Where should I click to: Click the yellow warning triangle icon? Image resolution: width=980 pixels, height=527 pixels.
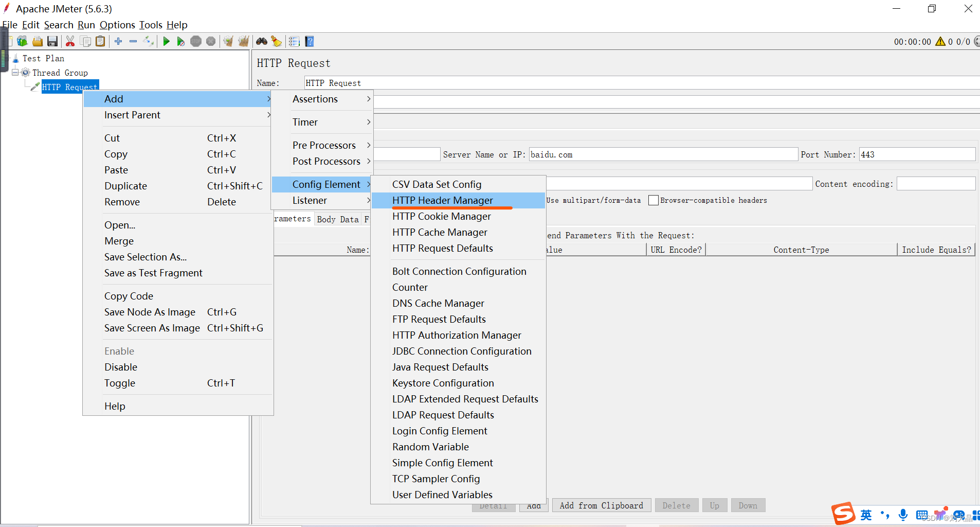(x=940, y=42)
